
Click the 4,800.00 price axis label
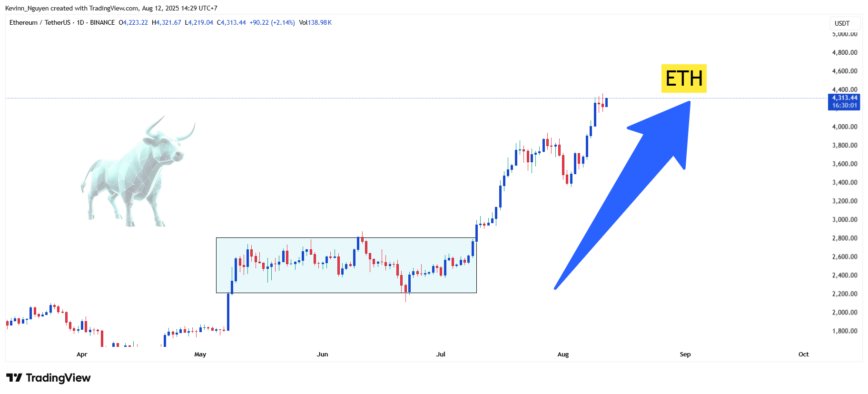pyautogui.click(x=845, y=52)
